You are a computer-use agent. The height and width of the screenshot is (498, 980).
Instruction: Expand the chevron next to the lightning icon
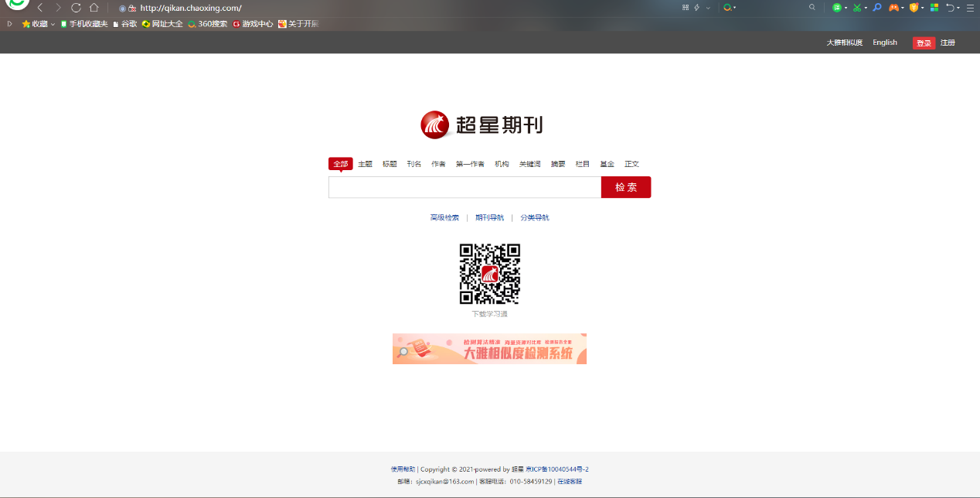tap(708, 8)
